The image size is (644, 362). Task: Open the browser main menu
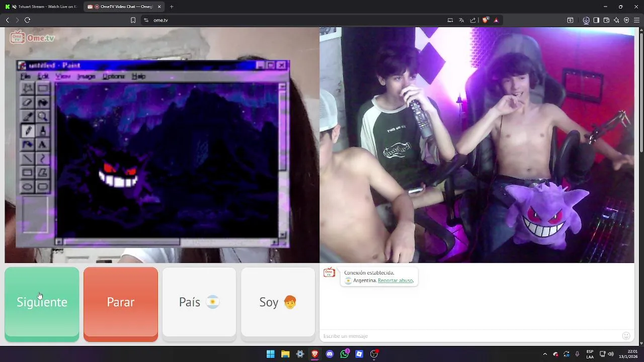point(637,20)
